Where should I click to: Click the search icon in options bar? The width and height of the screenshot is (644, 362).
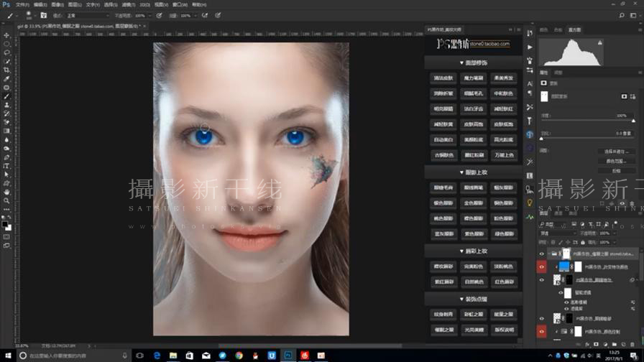(x=622, y=16)
